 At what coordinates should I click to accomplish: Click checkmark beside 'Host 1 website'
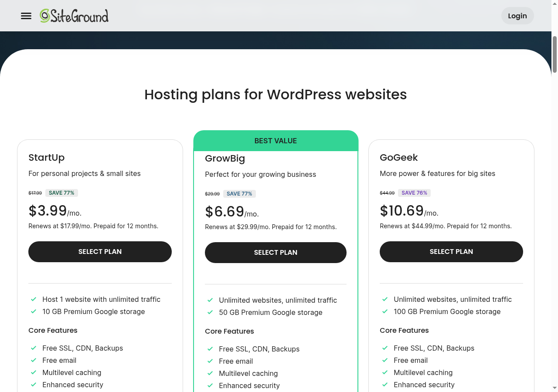point(34,299)
